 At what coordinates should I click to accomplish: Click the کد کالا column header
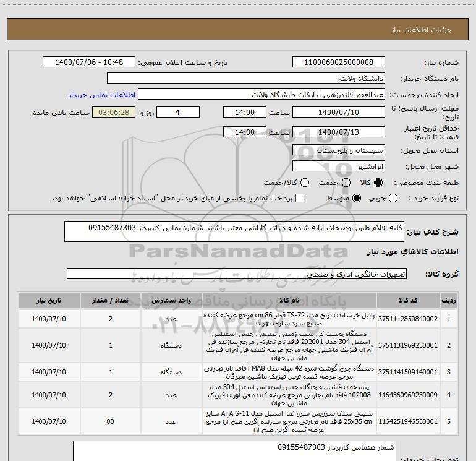click(408, 300)
